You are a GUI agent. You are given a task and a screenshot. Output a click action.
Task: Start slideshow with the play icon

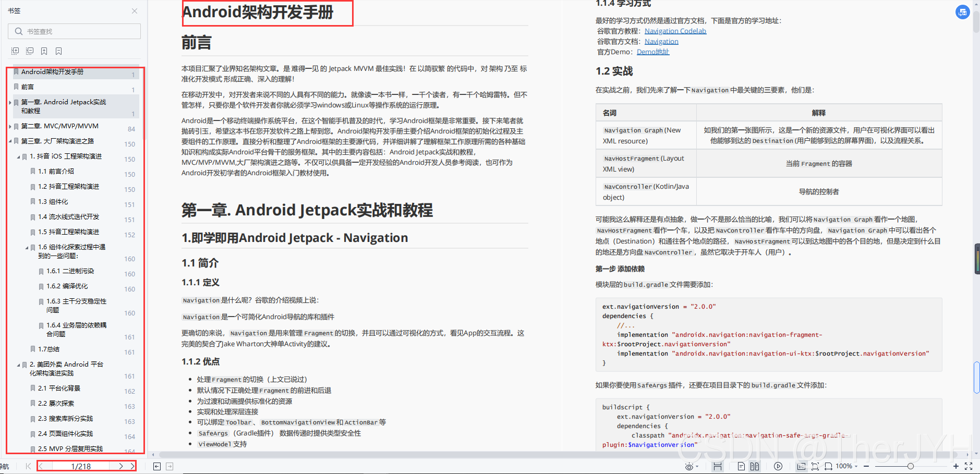pos(778,466)
